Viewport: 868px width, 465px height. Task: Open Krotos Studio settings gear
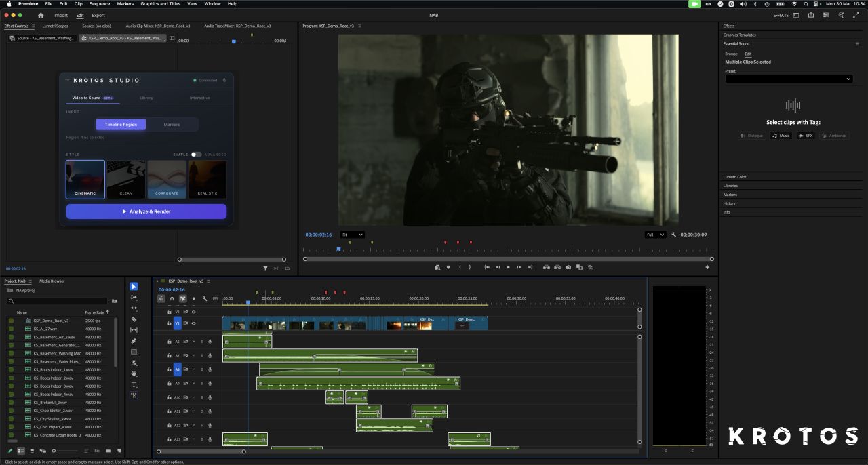(224, 80)
